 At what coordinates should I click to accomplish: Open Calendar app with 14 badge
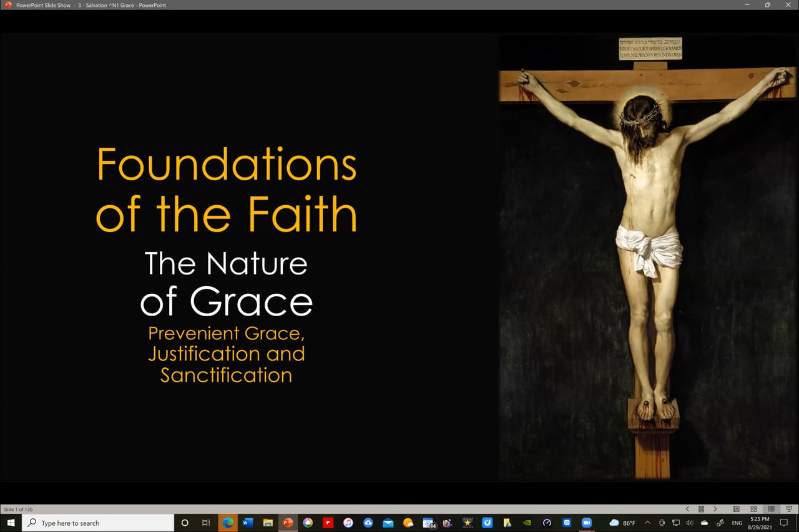tap(428, 523)
